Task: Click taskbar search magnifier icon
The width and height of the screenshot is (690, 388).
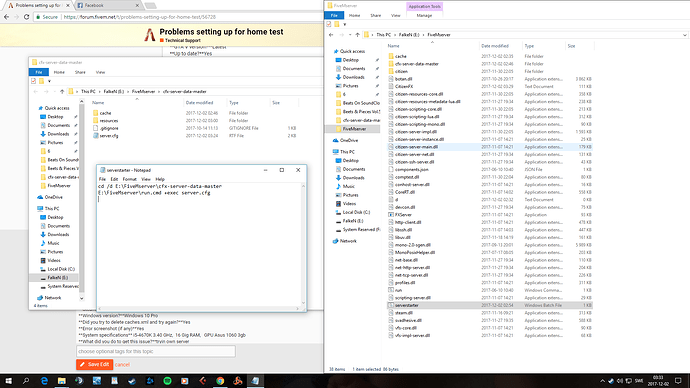Action: click(26, 381)
